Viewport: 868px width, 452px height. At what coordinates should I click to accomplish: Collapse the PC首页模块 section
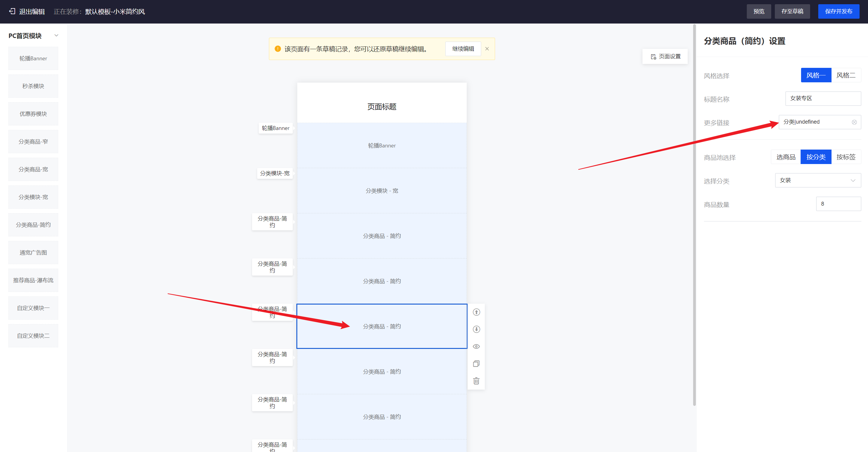[56, 35]
